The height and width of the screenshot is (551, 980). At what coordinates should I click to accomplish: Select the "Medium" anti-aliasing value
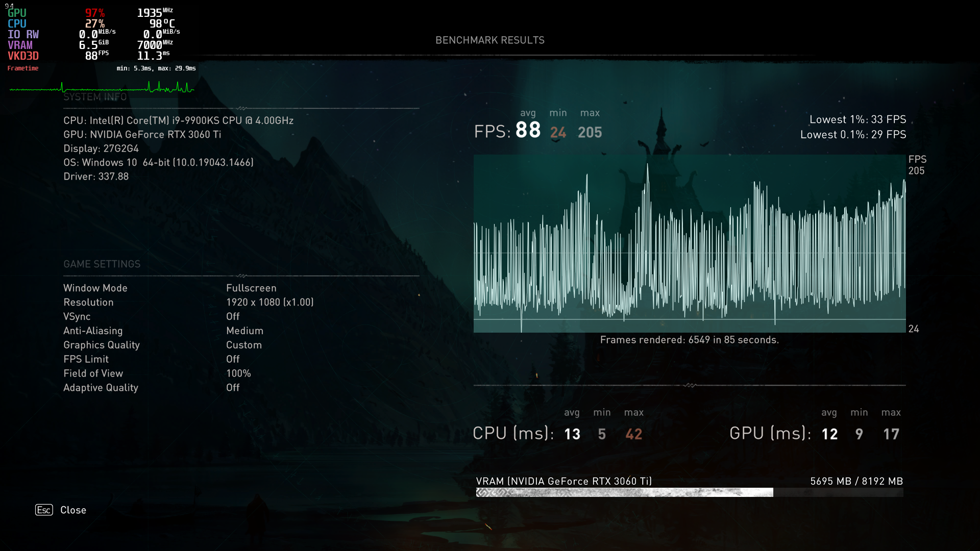[245, 331]
